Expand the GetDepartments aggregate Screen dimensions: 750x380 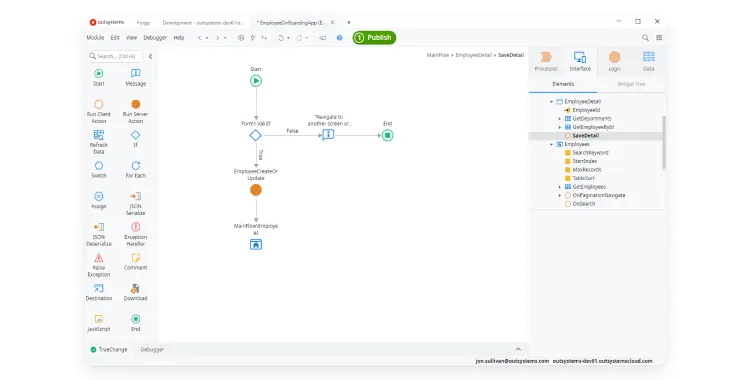[x=560, y=119]
